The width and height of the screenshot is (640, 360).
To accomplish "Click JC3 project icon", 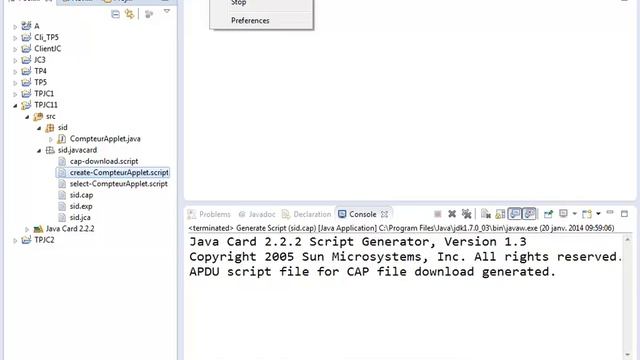I will (x=26, y=60).
